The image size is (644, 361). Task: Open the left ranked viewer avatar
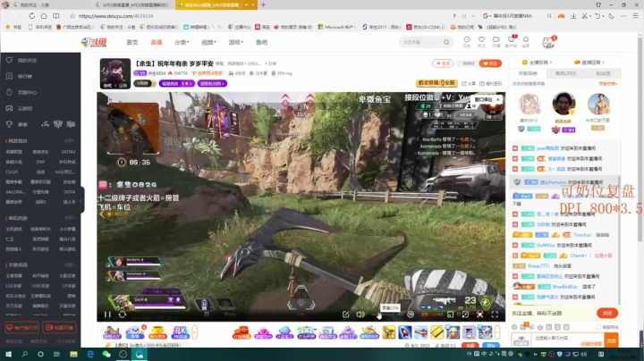click(529, 105)
